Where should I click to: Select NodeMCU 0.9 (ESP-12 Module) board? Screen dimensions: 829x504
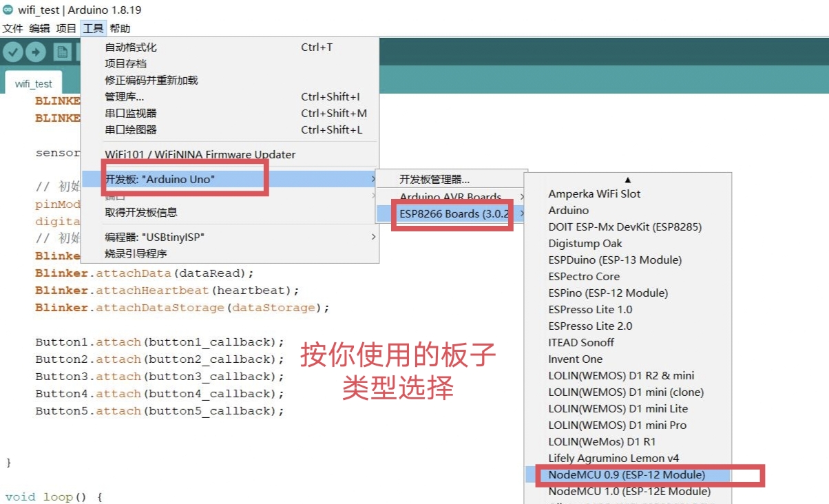coord(627,474)
